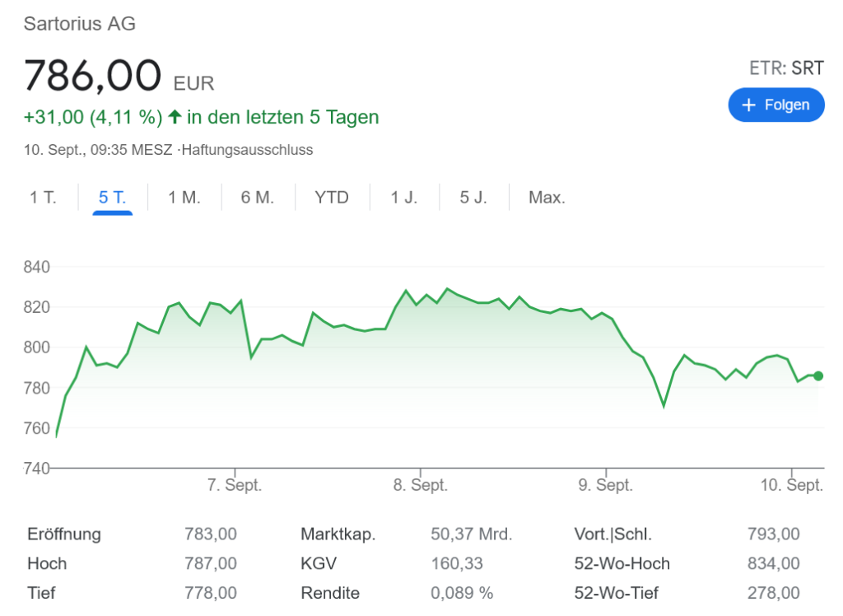Select the 5 T. range tab

coord(112,198)
